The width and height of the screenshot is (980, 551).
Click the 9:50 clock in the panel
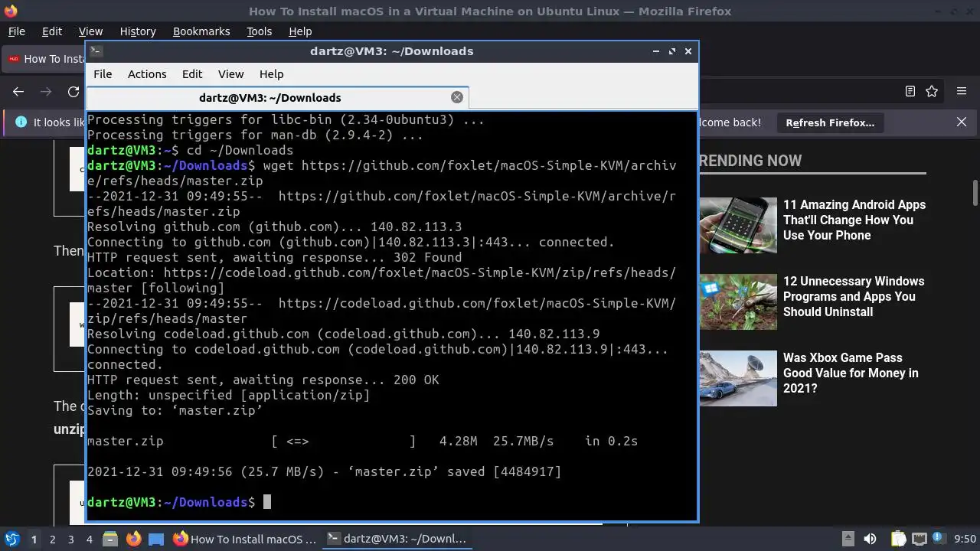[x=965, y=539]
